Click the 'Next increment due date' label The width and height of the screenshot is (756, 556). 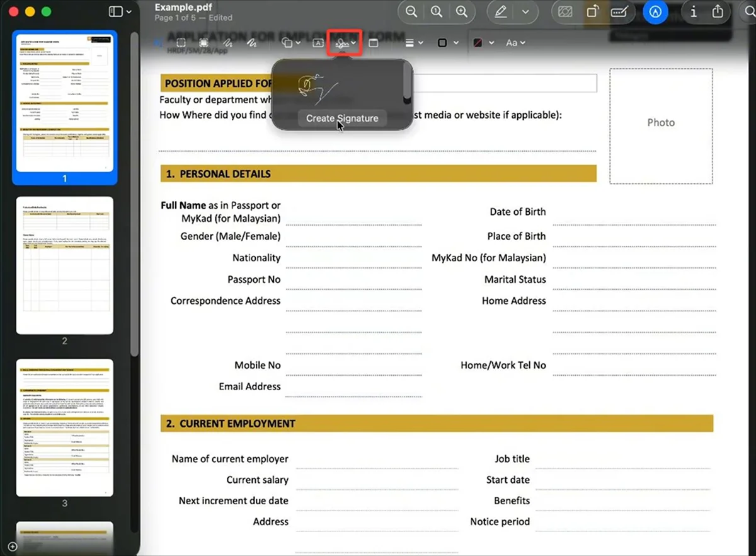pos(234,501)
